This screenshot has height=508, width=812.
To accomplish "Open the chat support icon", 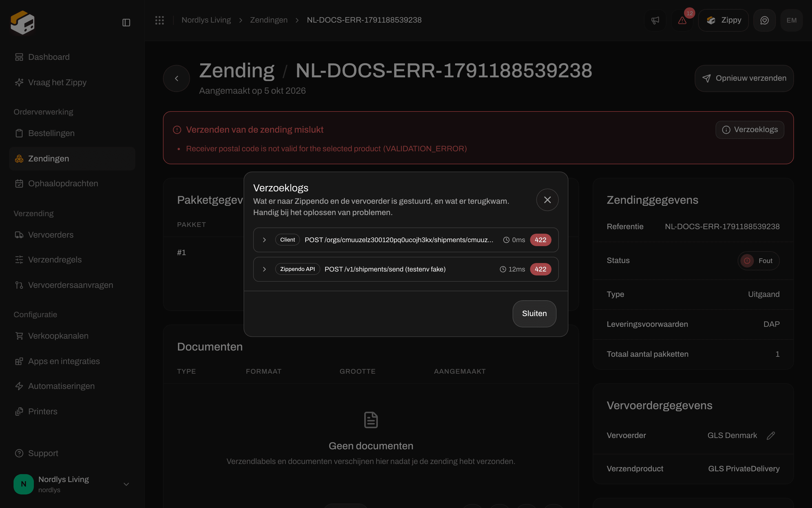I will pos(764,20).
